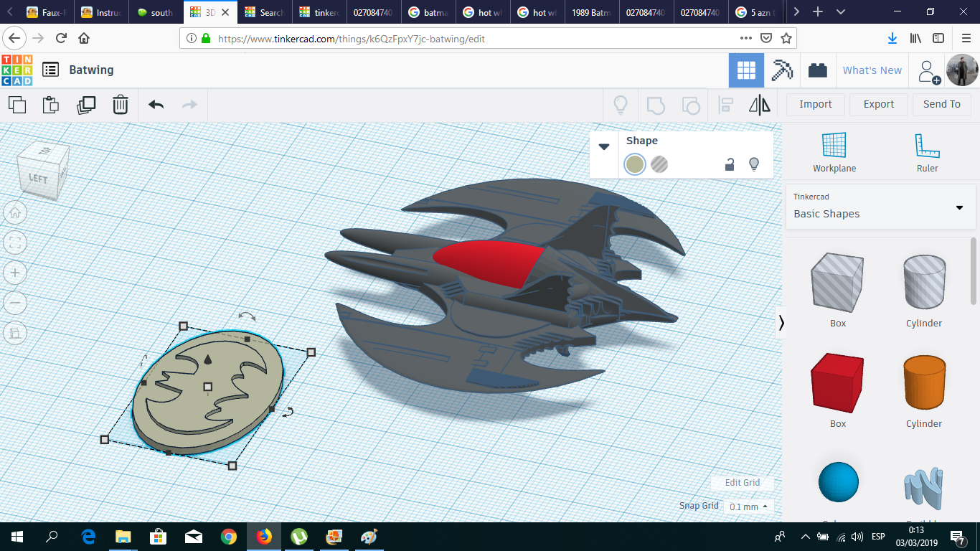980x551 pixels.
Task: Click the Group shapes icon
Action: 656,105
